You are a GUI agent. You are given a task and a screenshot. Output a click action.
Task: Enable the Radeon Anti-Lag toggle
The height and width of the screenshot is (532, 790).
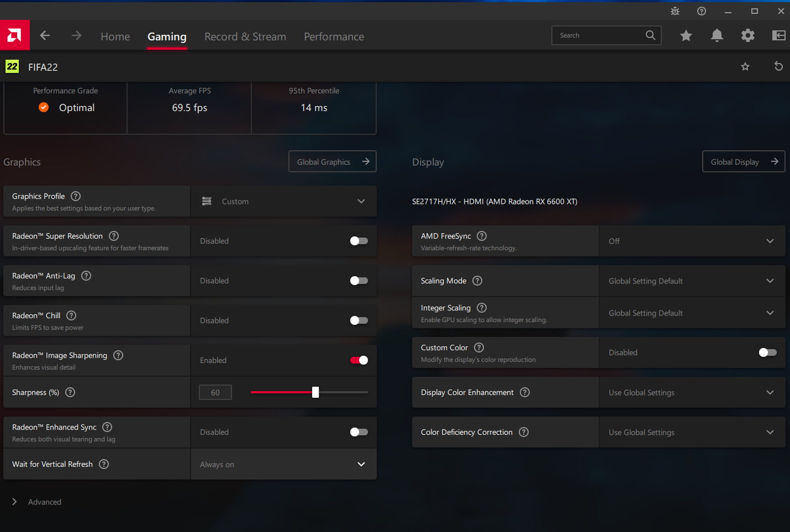[x=359, y=281]
